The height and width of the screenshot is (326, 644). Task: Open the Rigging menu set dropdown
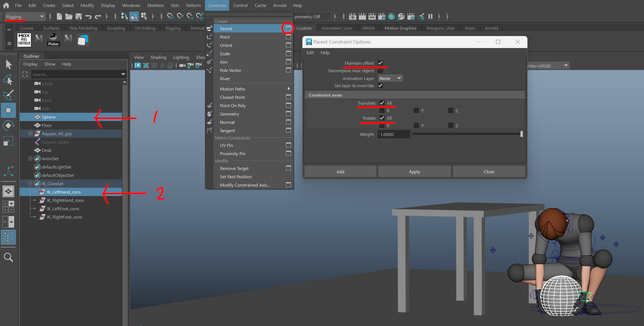(x=42, y=16)
